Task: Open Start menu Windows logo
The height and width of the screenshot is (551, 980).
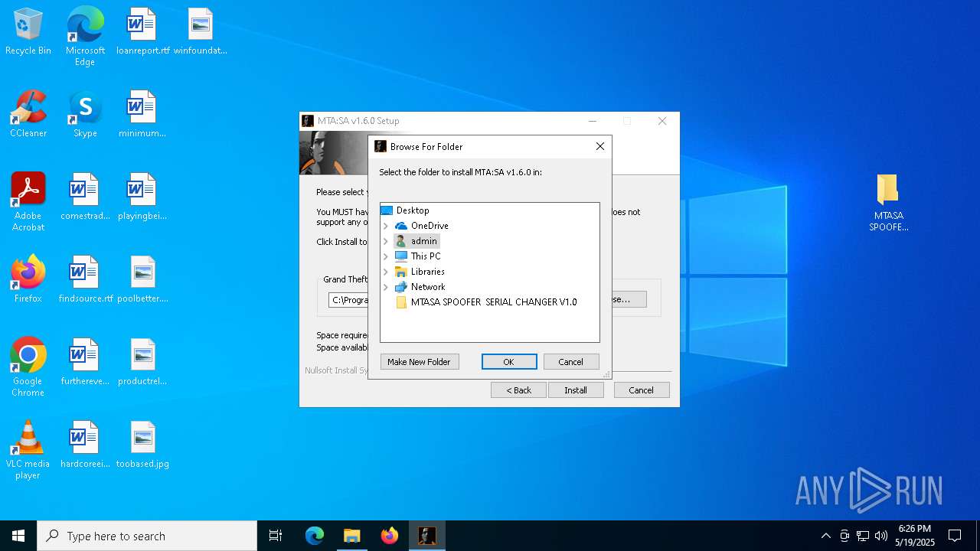Action: tap(18, 536)
